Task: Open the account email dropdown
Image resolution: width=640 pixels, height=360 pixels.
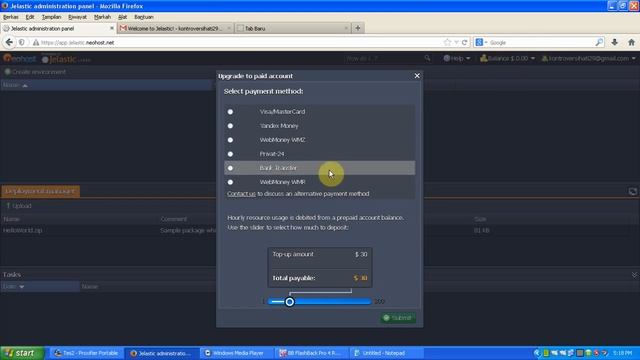Action: pyautogui.click(x=588, y=58)
